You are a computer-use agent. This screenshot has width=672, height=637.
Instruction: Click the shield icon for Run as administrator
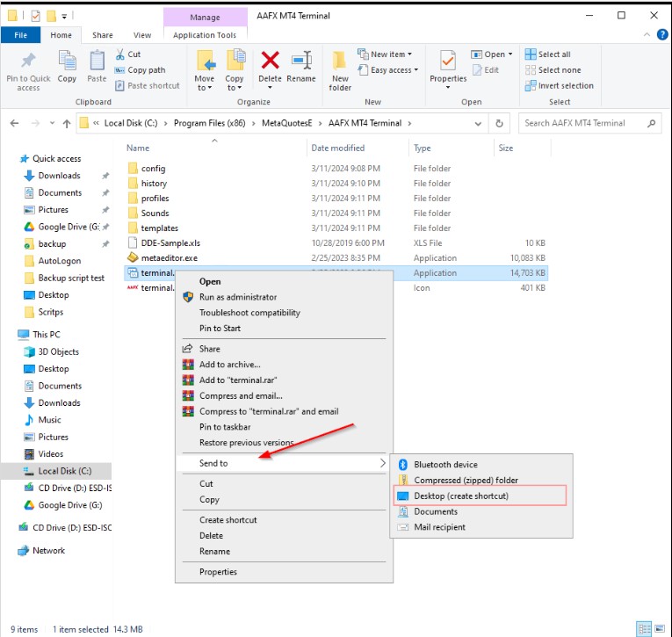[x=188, y=297]
